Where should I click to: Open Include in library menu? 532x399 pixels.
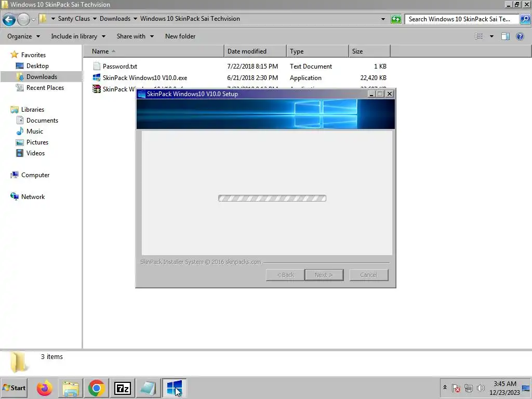click(78, 36)
